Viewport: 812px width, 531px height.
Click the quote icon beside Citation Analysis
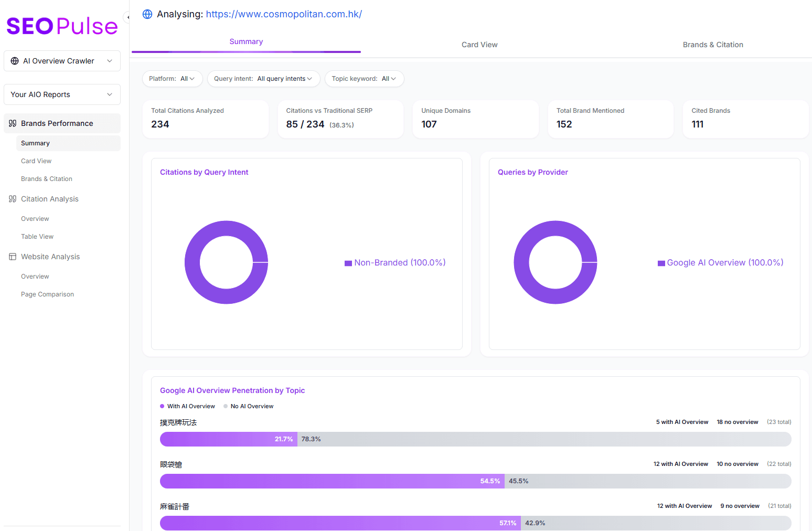[13, 199]
